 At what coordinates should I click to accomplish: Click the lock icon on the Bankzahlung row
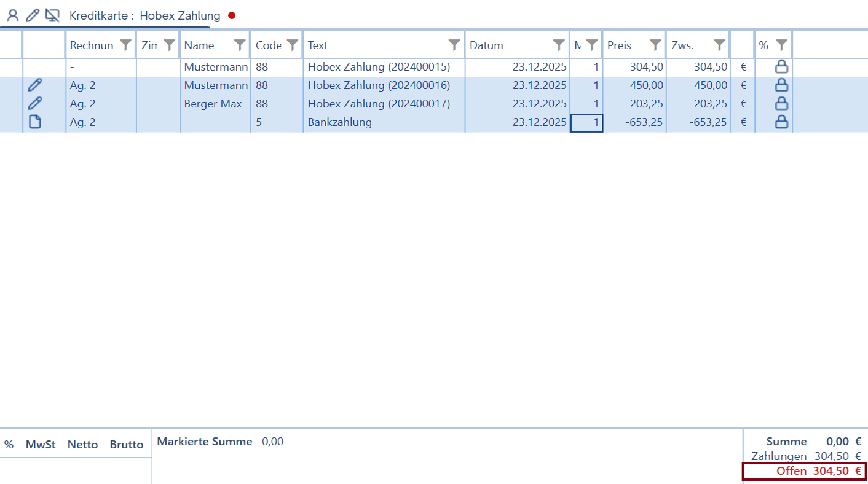click(781, 122)
